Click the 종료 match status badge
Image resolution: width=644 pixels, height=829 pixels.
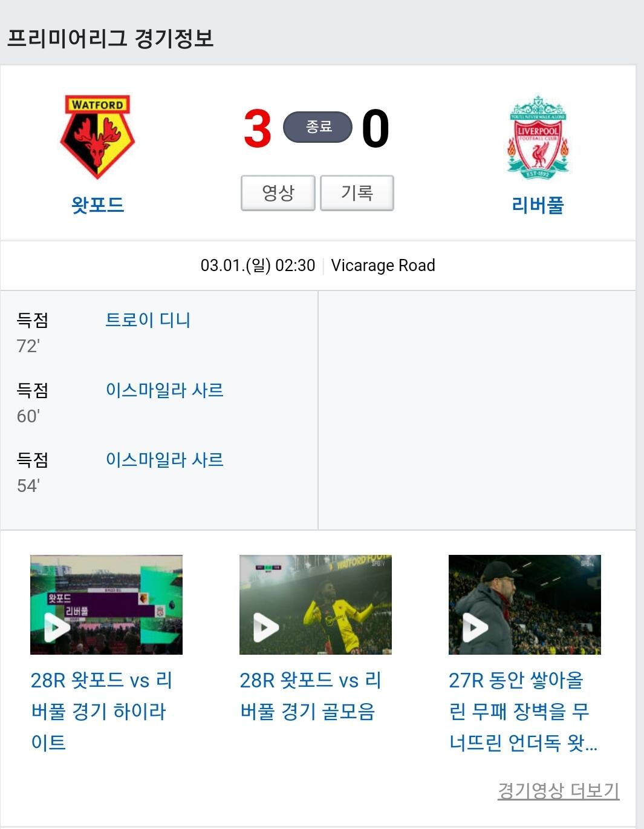pos(318,127)
